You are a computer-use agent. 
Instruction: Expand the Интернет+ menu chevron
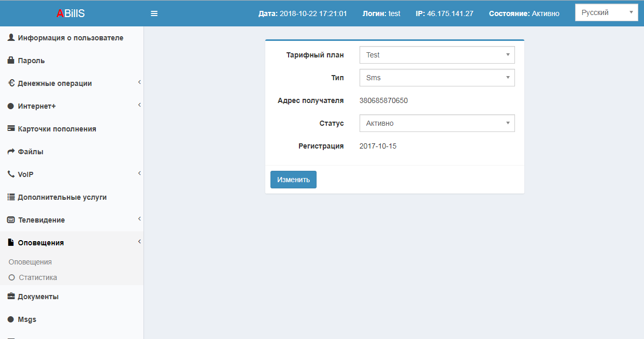(139, 106)
